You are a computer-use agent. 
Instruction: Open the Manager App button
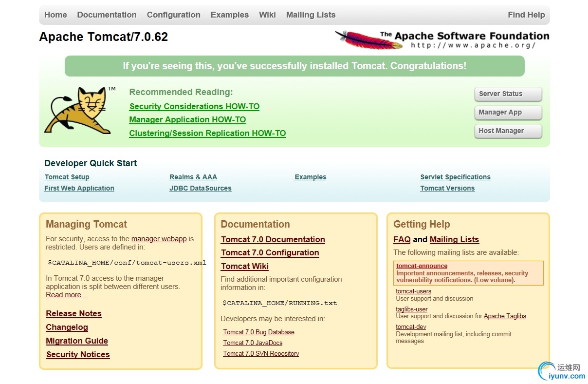508,113
